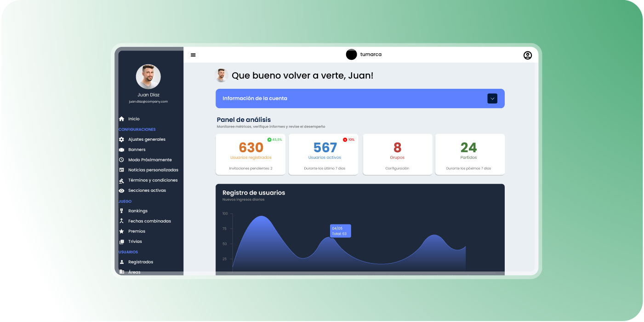This screenshot has width=644, height=322.
Task: Click the Inicio home icon
Action: click(121, 119)
